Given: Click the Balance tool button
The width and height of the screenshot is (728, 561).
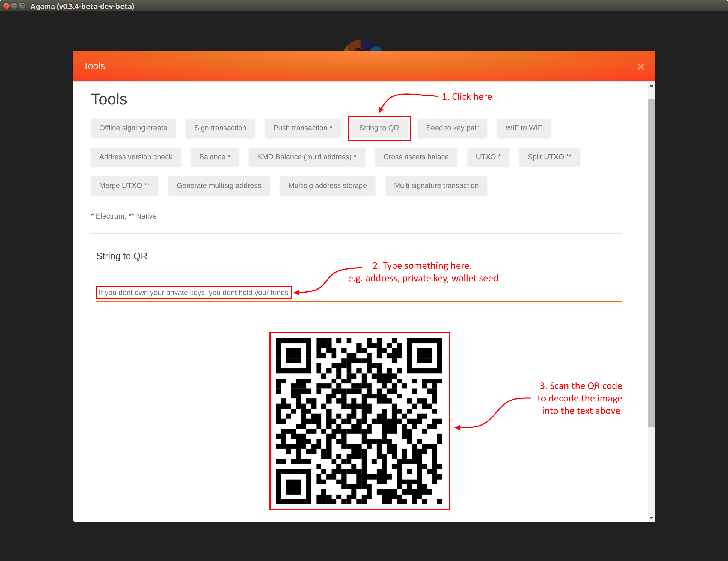Looking at the screenshot, I should pos(214,157).
